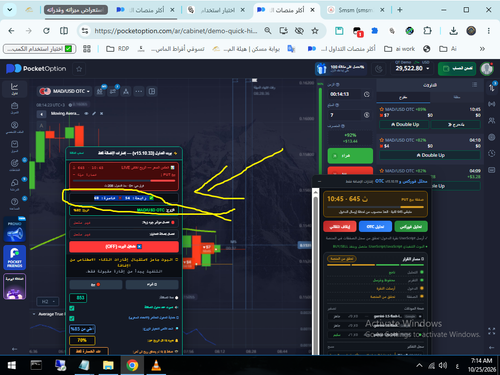Image resolution: width=500 pixels, height=375 pixels.
Task: Toggle the second green checkbox in bot panel
Action: coord(72,318)
